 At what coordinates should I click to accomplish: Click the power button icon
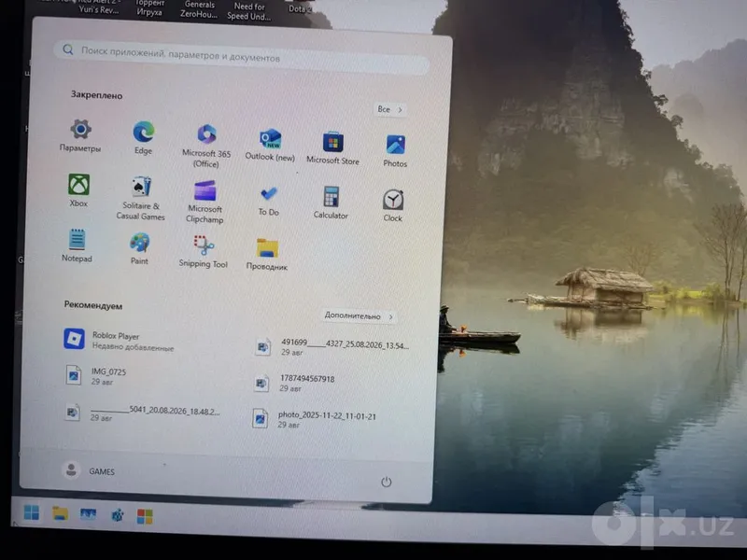387,482
